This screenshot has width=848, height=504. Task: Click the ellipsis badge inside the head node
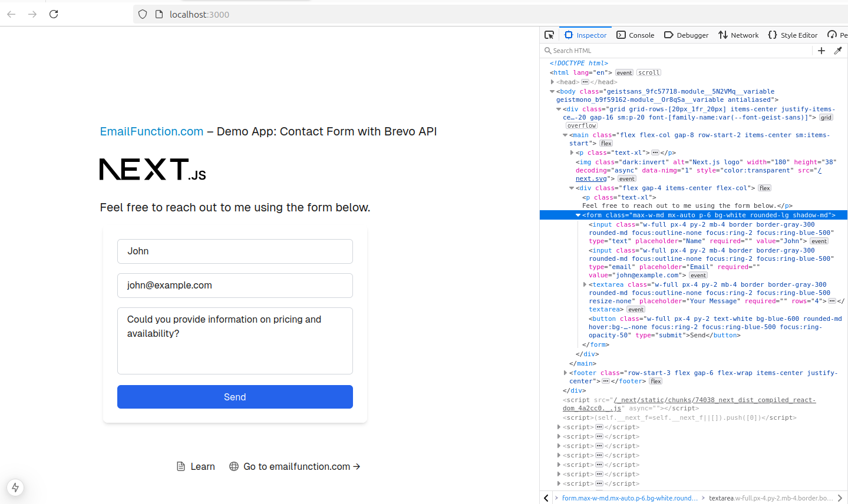pos(585,82)
